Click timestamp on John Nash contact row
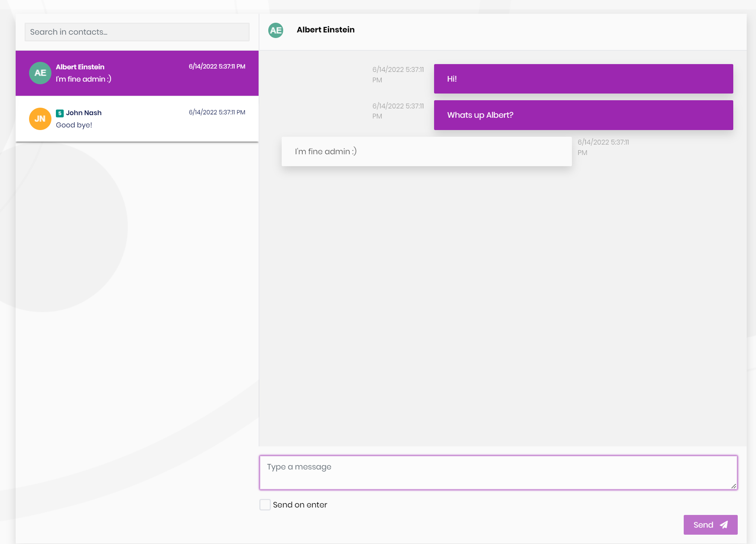 coord(217,112)
